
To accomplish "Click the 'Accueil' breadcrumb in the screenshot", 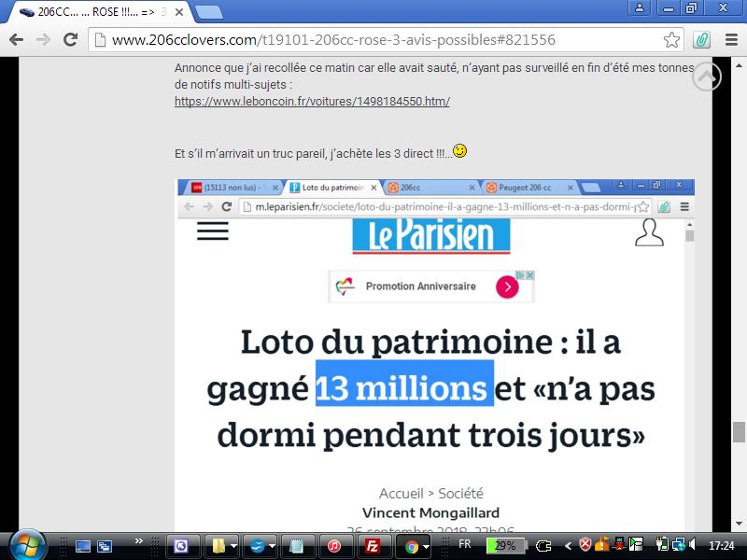I will point(402,493).
